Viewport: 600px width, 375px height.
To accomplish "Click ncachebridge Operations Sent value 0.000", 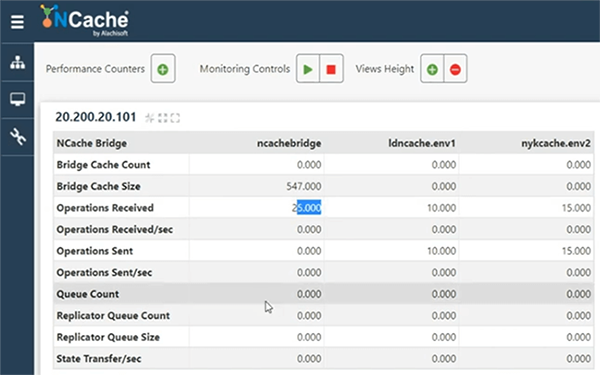I will pos(309,251).
